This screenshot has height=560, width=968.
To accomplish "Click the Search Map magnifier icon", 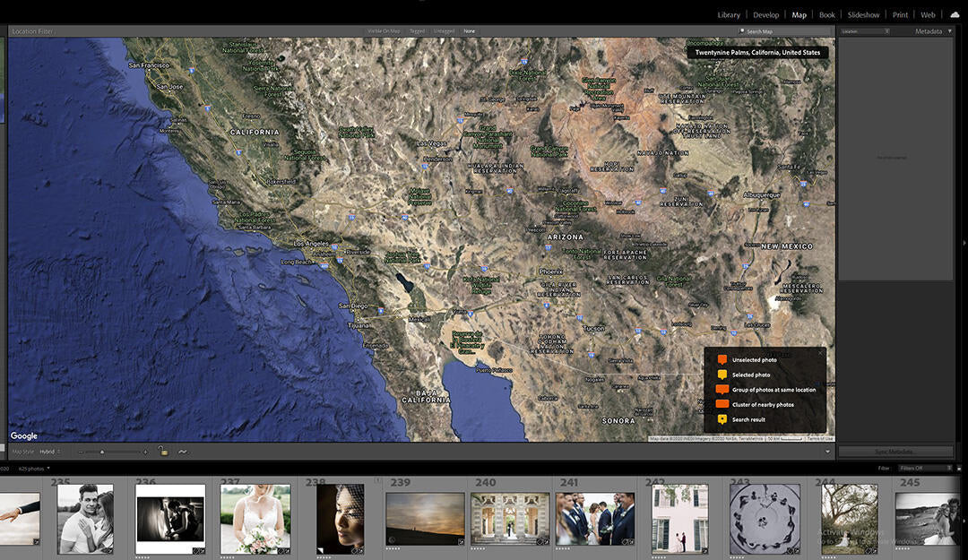I will 741,30.
